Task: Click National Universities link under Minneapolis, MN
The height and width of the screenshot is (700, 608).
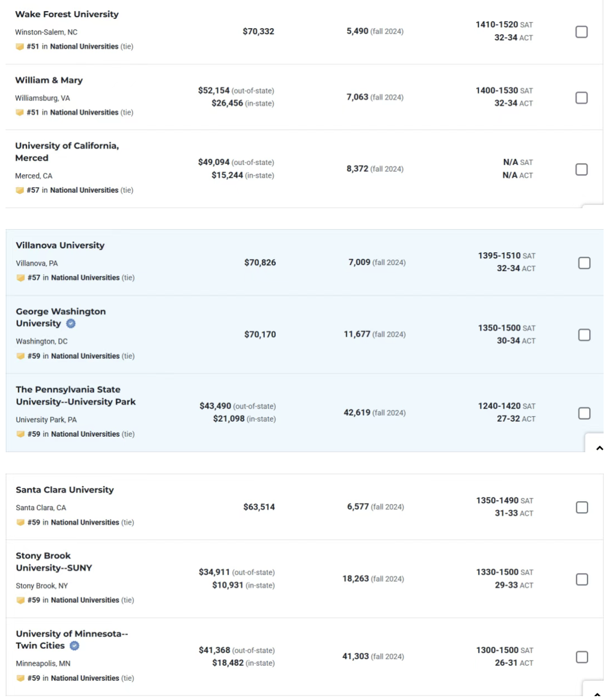Action: pyautogui.click(x=85, y=678)
